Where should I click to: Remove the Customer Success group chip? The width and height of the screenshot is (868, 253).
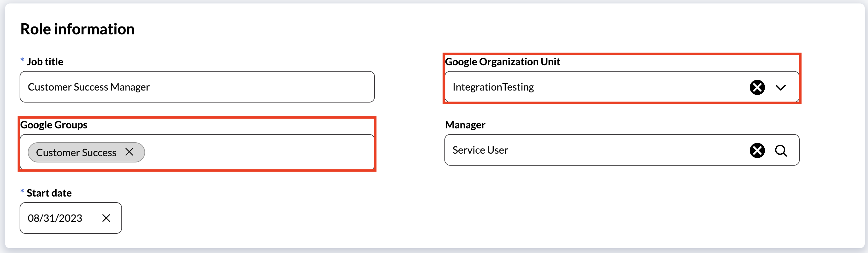(129, 152)
